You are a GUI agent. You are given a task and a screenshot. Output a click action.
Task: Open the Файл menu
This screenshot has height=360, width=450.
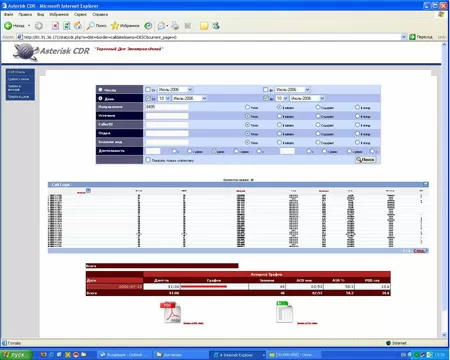coord(9,14)
